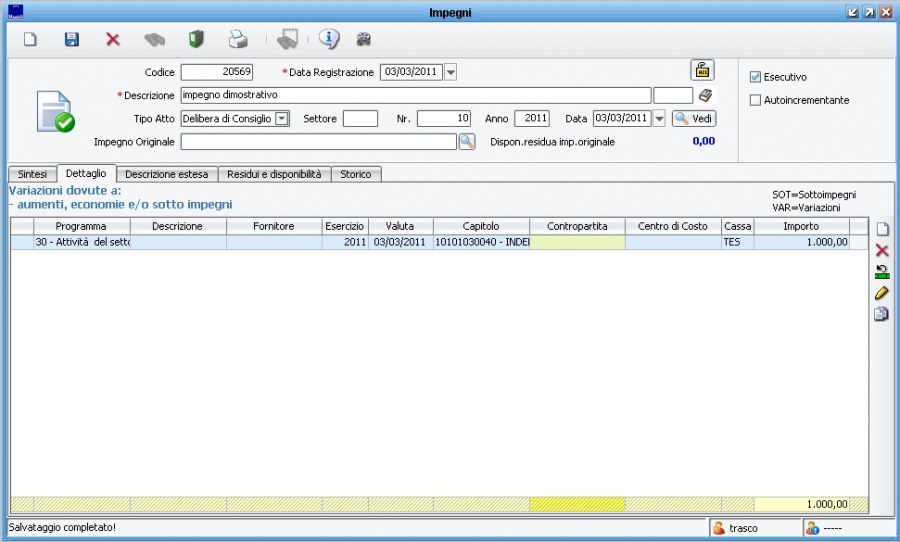Switch to the Sintesi tab
900x542 pixels.
tap(32, 174)
